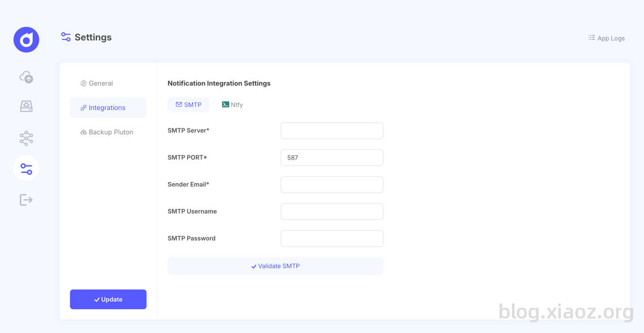The width and height of the screenshot is (644, 333).
Task: Open the network nodes icon in sidebar
Action: [26, 139]
